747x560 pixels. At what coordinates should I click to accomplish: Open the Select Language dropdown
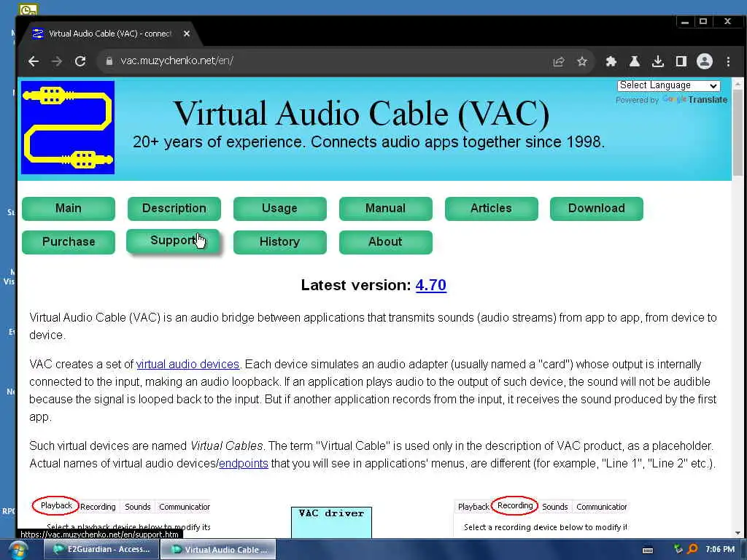[x=668, y=85]
